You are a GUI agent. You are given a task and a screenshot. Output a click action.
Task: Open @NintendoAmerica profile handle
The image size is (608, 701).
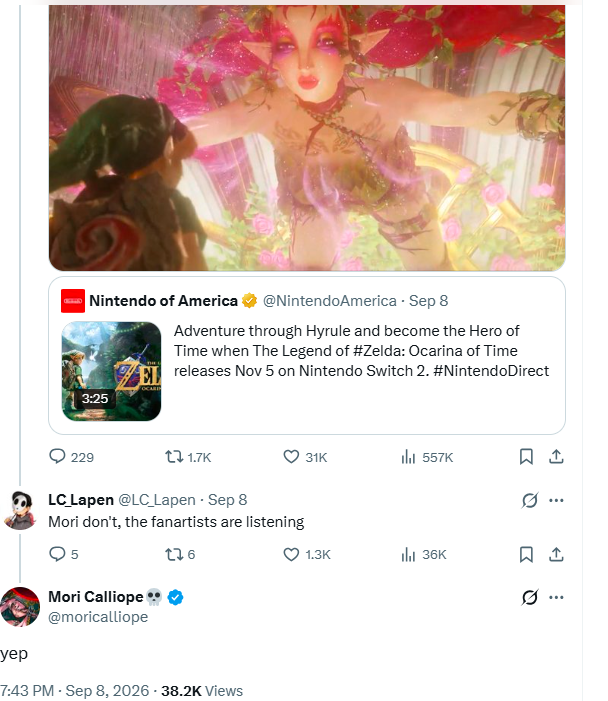coord(329,301)
